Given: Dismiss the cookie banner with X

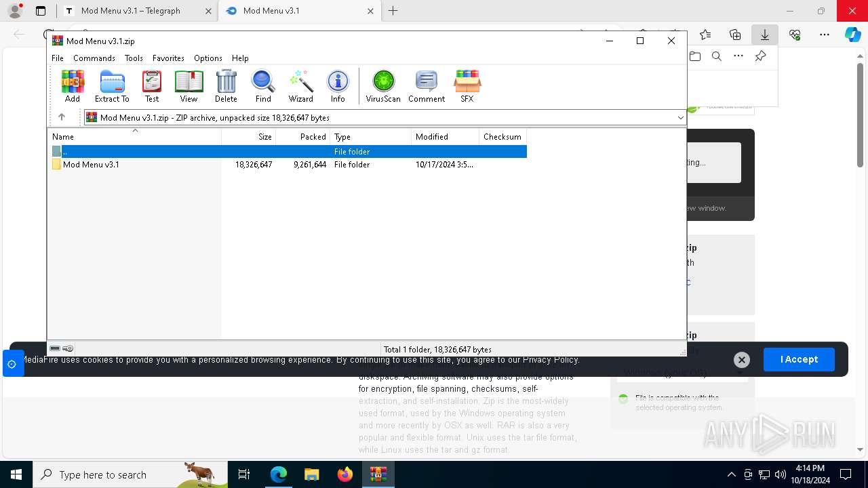Looking at the screenshot, I should click(741, 360).
